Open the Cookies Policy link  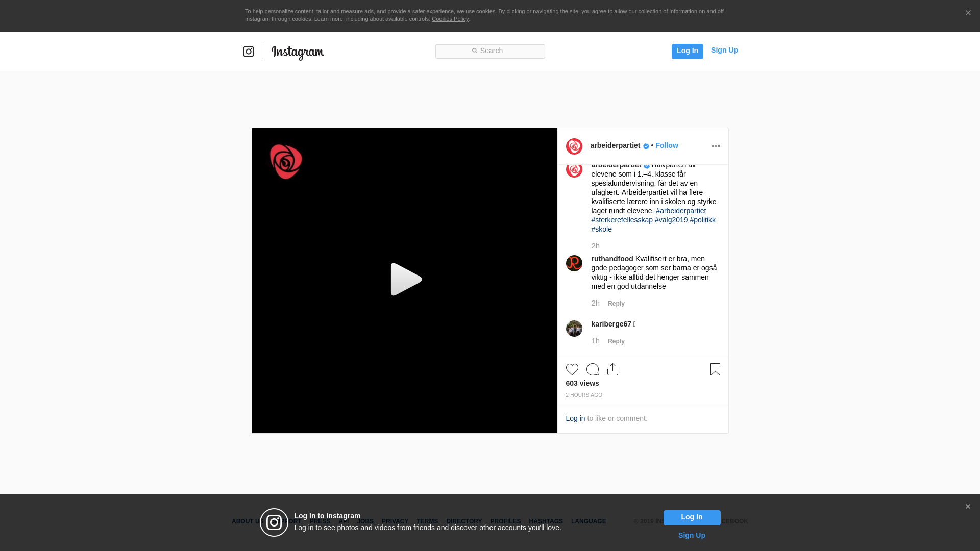pyautogui.click(x=450, y=19)
